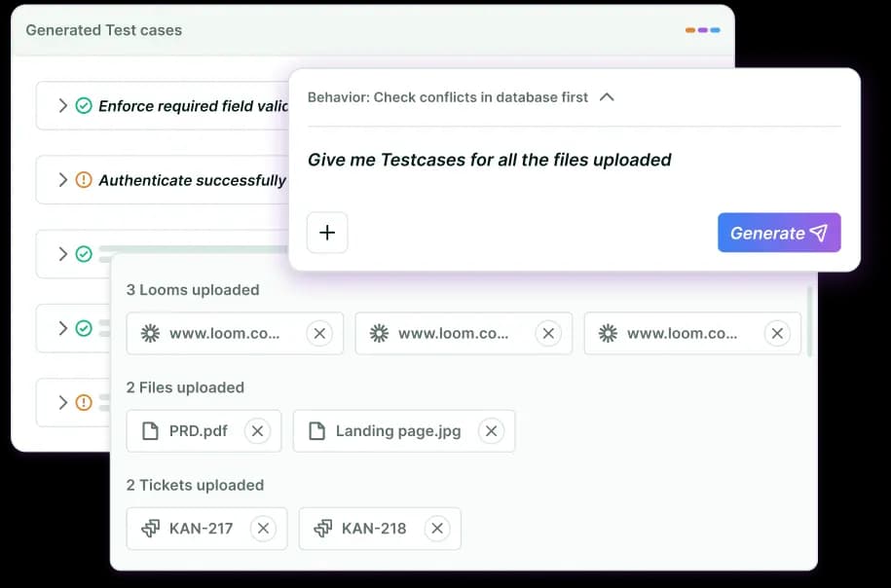Image resolution: width=891 pixels, height=588 pixels.
Task: Expand the Enforce required field test case
Action: [x=62, y=106]
